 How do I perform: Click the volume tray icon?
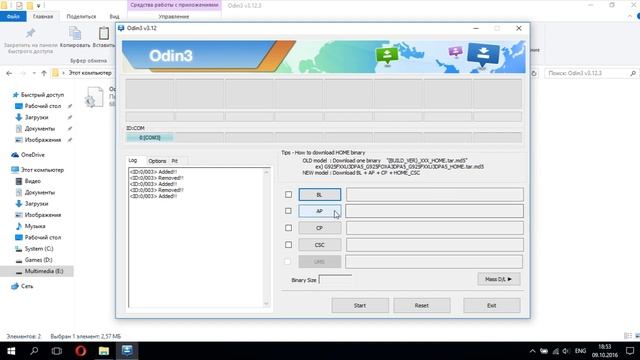[565, 351]
